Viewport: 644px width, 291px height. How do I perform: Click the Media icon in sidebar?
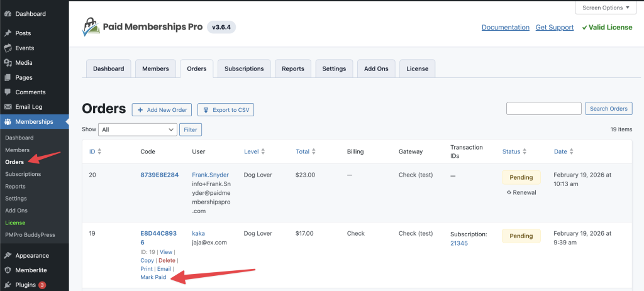(x=8, y=63)
